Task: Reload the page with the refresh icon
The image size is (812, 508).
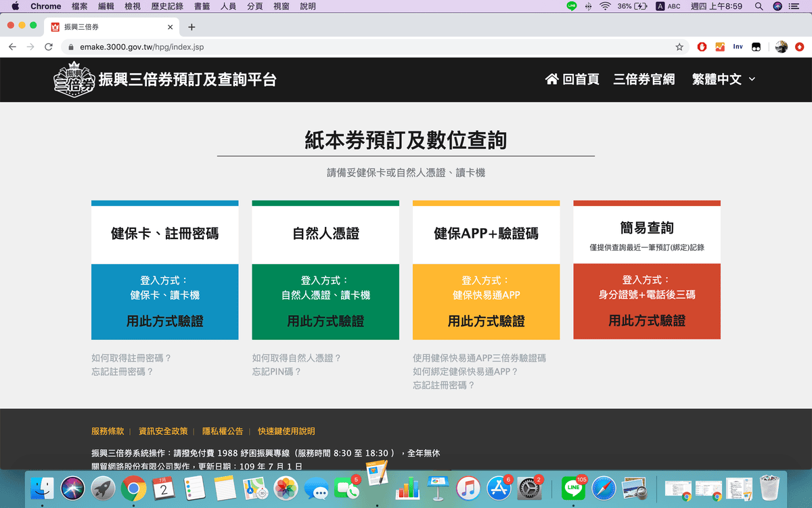Action: pyautogui.click(x=49, y=47)
